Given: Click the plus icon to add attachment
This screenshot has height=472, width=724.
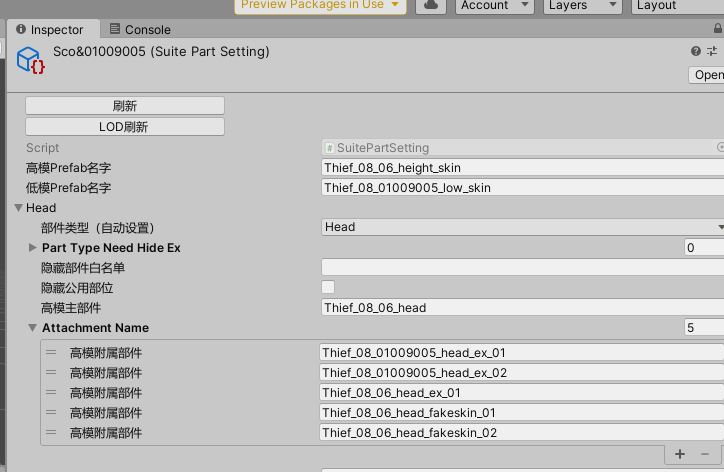Looking at the screenshot, I should point(680,454).
